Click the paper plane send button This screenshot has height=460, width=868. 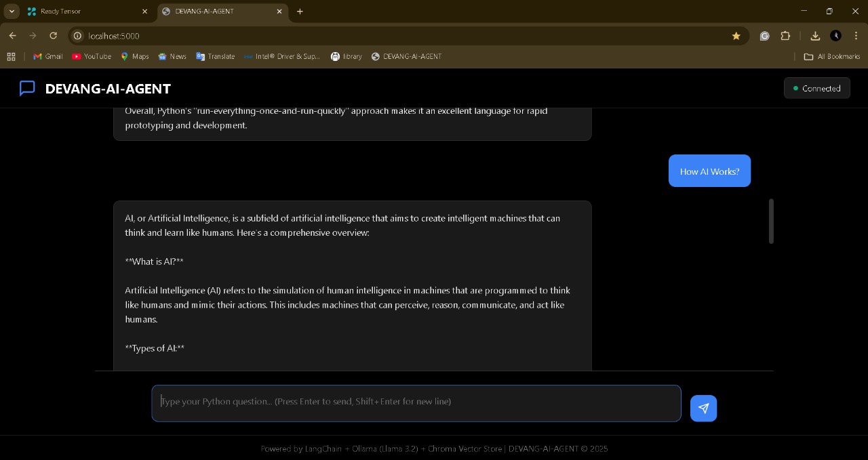pos(703,409)
